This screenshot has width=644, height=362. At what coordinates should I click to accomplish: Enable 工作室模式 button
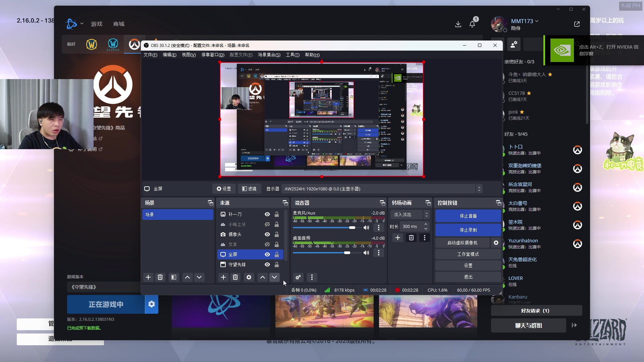click(468, 254)
